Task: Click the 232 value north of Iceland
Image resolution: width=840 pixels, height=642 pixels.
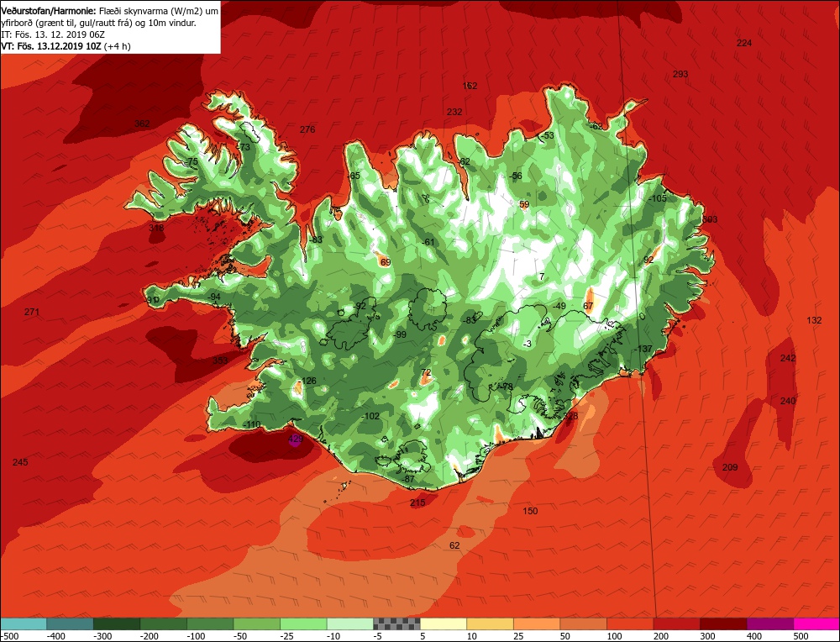Action: [454, 112]
